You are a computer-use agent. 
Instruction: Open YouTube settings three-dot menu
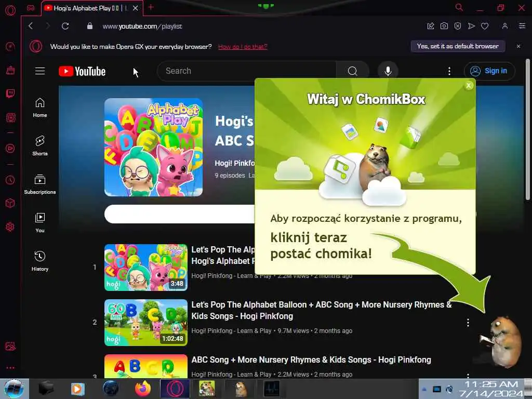[x=449, y=71]
